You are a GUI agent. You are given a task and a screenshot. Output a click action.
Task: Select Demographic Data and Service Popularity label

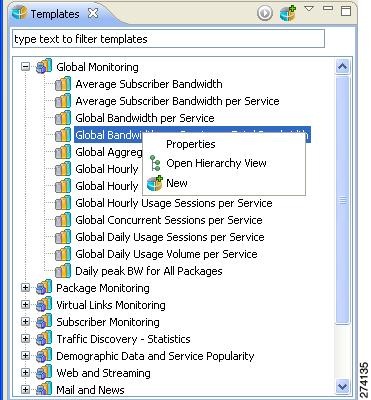click(x=155, y=356)
